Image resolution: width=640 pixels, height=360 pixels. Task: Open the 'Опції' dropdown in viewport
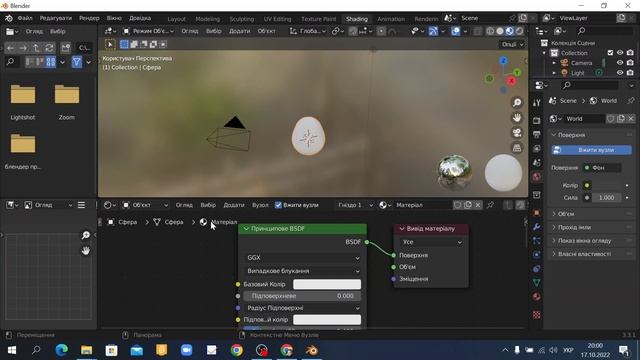(x=512, y=44)
